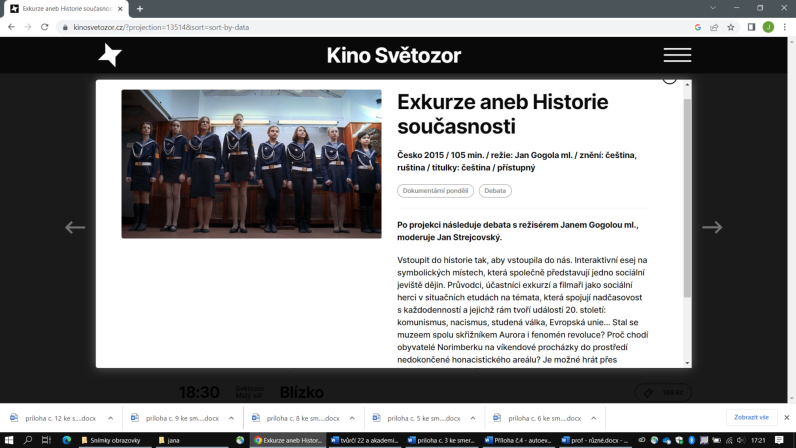Image resolution: width=796 pixels, height=448 pixels.
Task: Open the tab search chevron
Action: tap(713, 8)
